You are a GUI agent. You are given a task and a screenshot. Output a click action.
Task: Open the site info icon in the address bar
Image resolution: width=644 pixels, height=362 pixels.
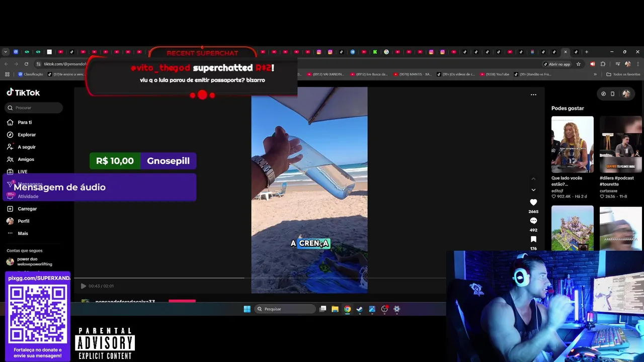tap(38, 64)
